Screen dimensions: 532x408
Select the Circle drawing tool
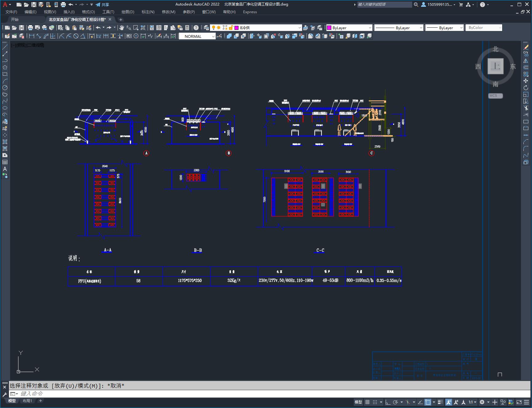(x=5, y=88)
